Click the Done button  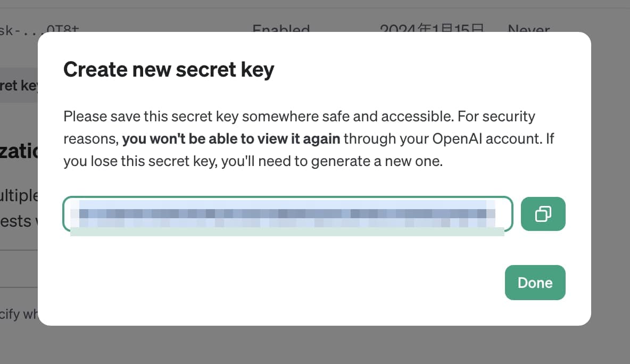pos(535,283)
